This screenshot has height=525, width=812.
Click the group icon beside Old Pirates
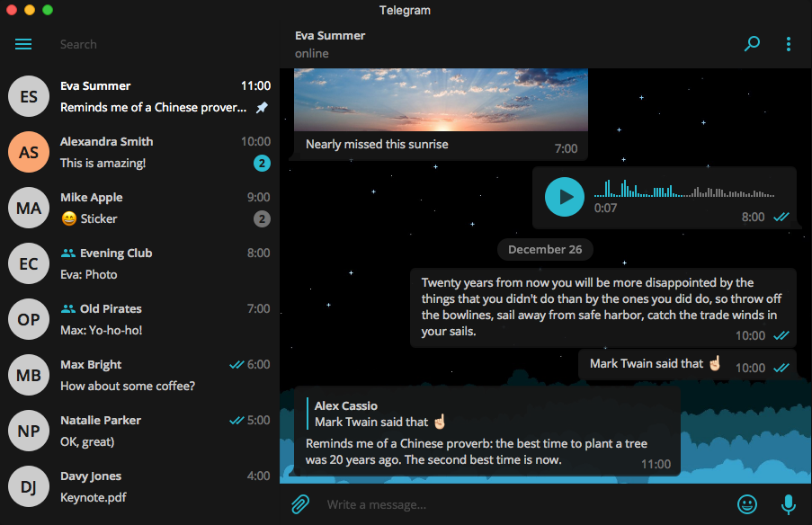(67, 309)
